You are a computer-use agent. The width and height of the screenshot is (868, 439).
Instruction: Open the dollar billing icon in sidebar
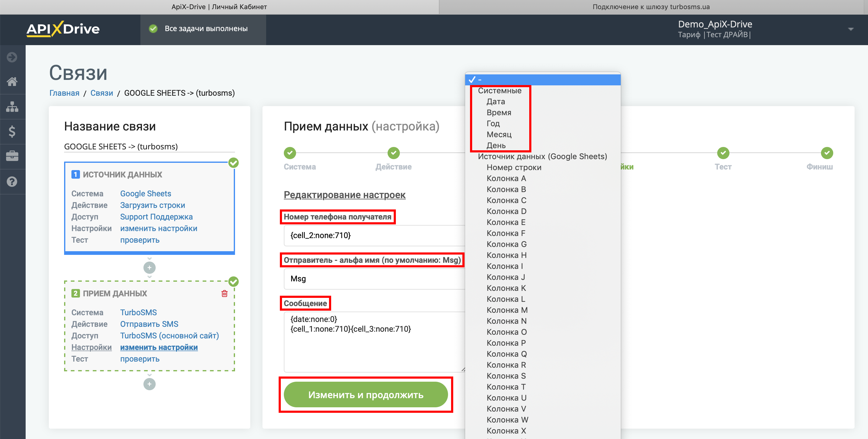pos(12,132)
